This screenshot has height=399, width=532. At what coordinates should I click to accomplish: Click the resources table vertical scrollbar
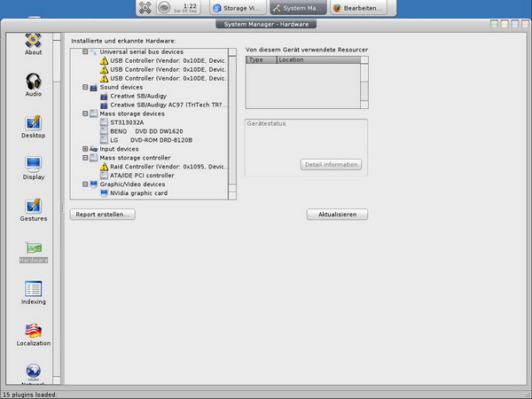pos(364,82)
